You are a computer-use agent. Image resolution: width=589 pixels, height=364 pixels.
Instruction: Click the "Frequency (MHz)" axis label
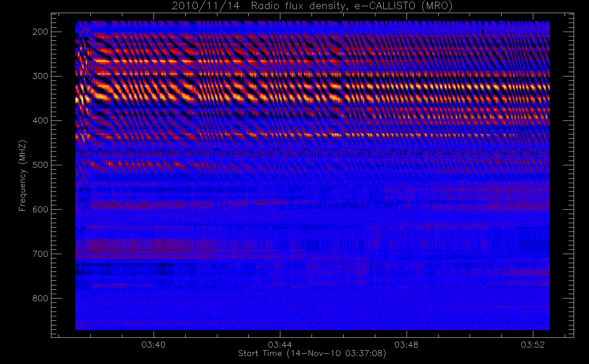click(23, 175)
